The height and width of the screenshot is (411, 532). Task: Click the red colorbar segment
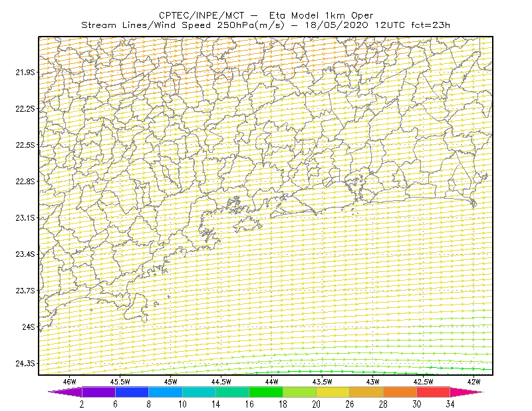(x=434, y=392)
